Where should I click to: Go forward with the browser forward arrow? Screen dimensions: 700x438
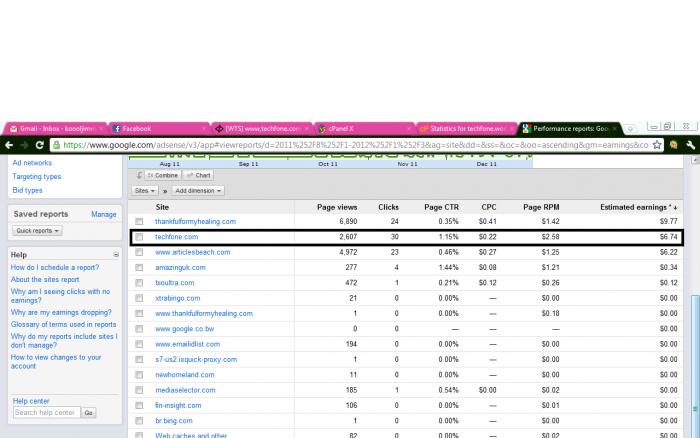[24, 145]
